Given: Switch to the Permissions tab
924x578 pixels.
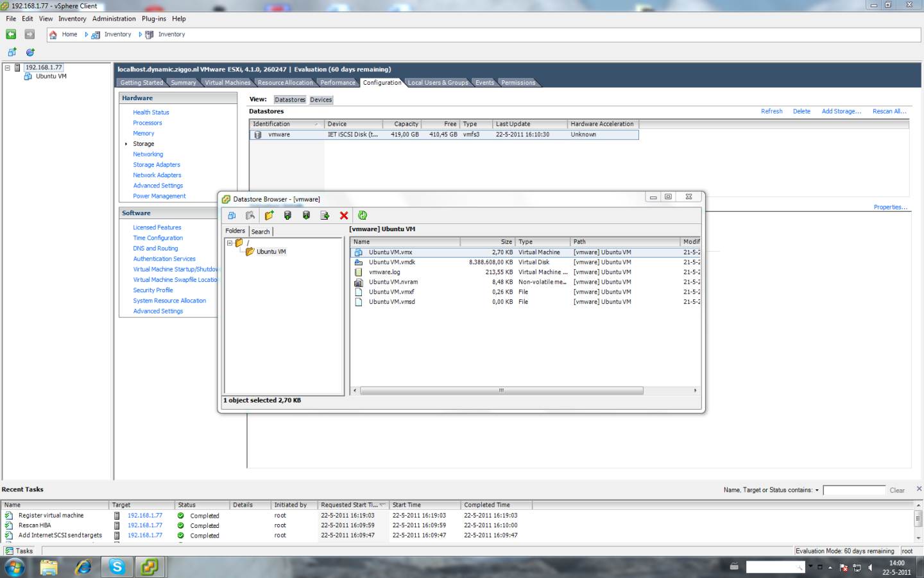Looking at the screenshot, I should tap(518, 82).
